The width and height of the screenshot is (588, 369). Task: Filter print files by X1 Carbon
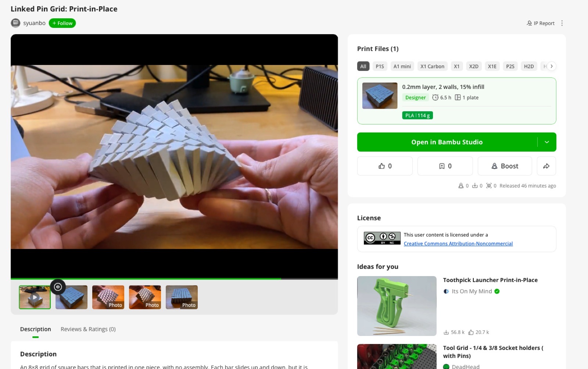tap(432, 66)
